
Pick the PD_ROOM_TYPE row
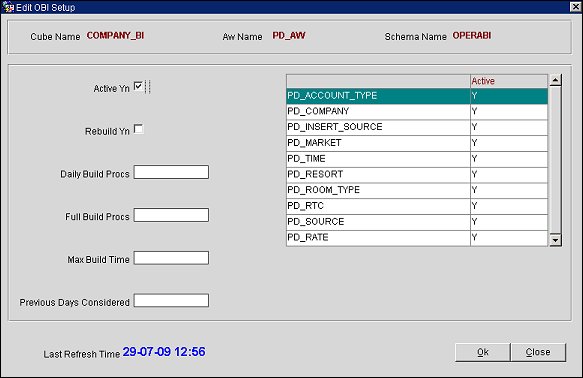[x=417, y=190]
